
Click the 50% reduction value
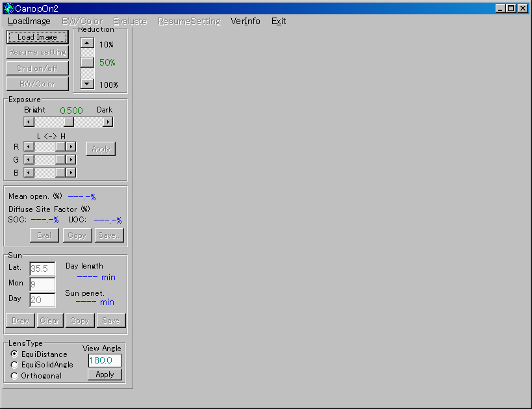[x=107, y=62]
